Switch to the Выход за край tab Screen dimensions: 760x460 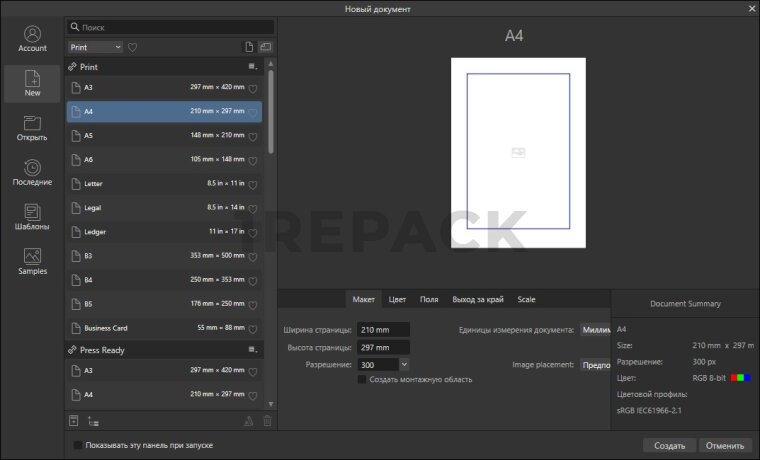(x=477, y=299)
